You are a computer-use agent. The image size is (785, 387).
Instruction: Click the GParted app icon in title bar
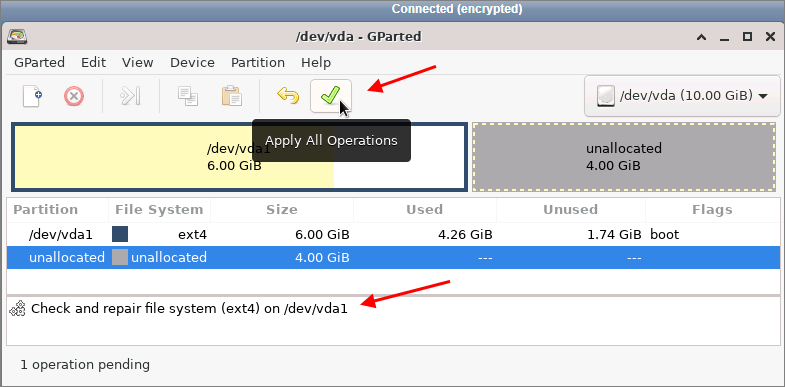coord(18,37)
